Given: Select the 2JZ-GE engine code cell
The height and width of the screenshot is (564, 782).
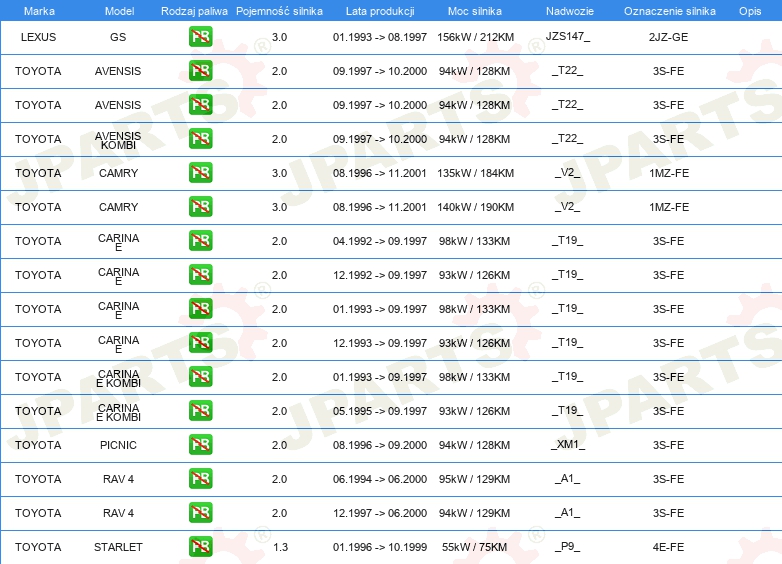Looking at the screenshot, I should pyautogui.click(x=668, y=37).
